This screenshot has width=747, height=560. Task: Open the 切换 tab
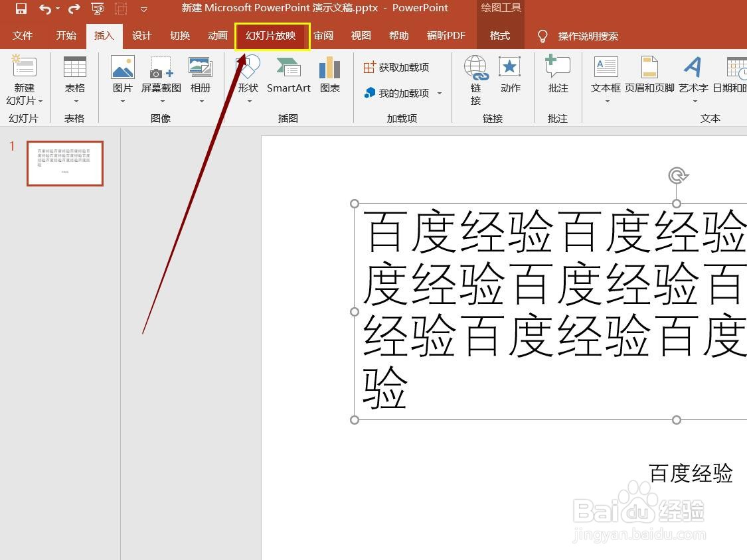[179, 36]
